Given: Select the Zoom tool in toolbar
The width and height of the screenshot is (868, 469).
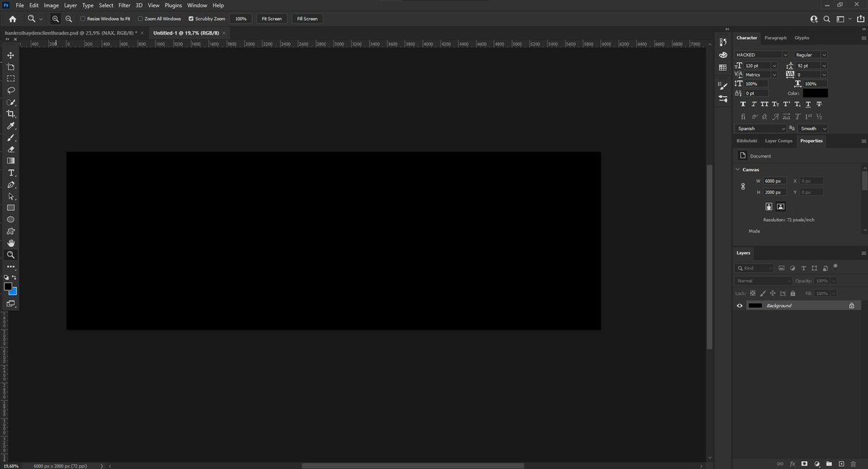Looking at the screenshot, I should pos(11,254).
